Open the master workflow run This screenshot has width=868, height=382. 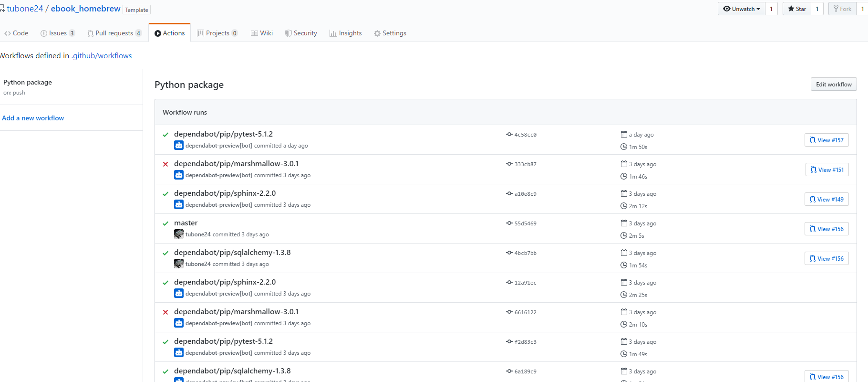pyautogui.click(x=186, y=223)
